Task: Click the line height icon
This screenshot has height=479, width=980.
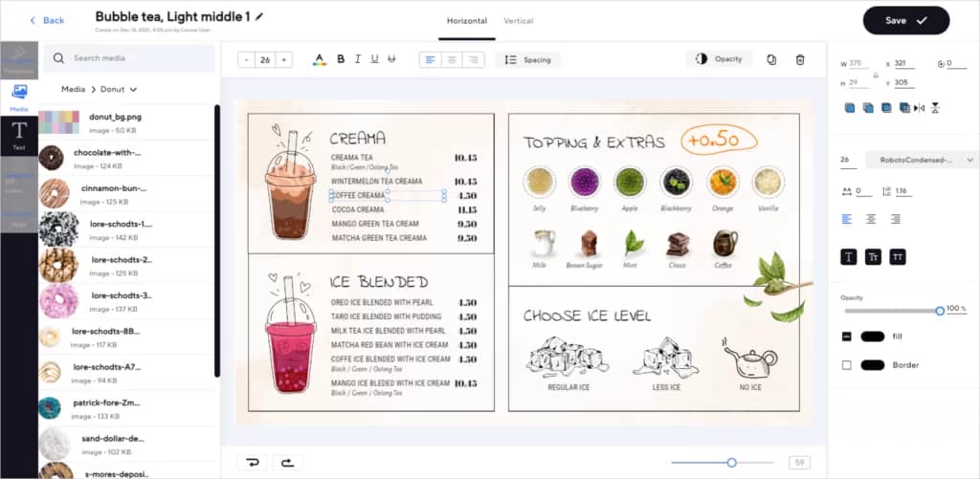Action: click(885, 191)
